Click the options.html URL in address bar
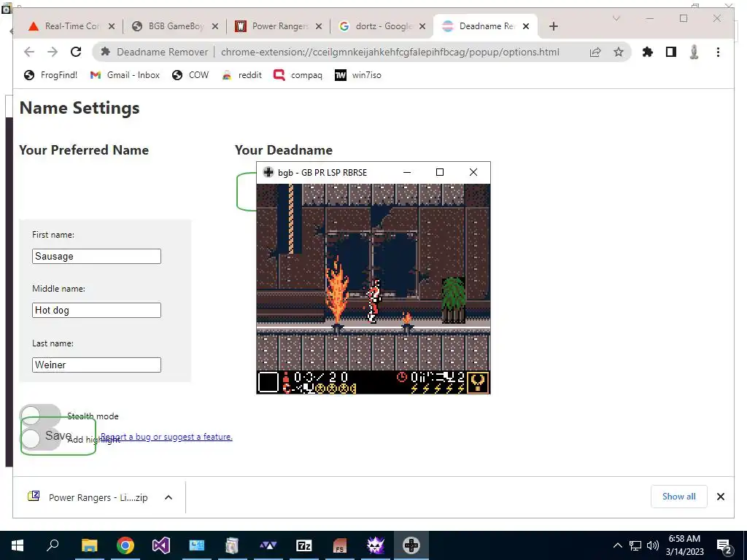 tap(390, 52)
